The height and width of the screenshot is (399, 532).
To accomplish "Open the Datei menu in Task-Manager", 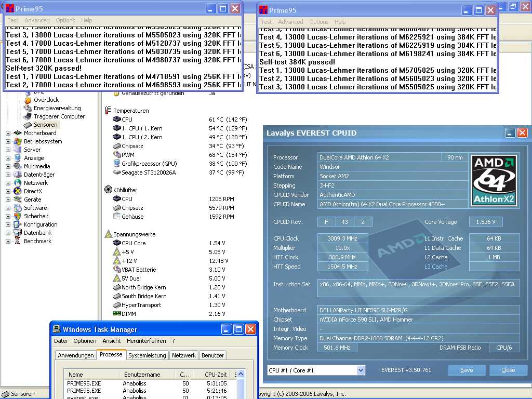I will [x=61, y=341].
